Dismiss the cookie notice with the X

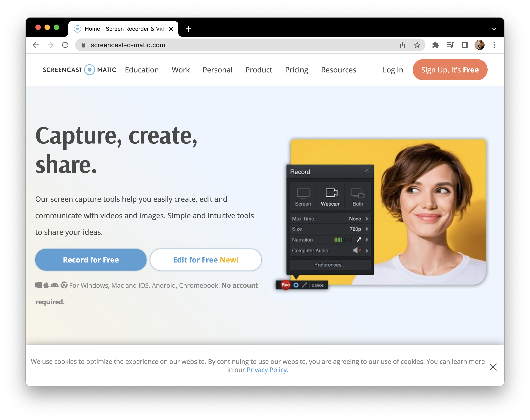[493, 367]
